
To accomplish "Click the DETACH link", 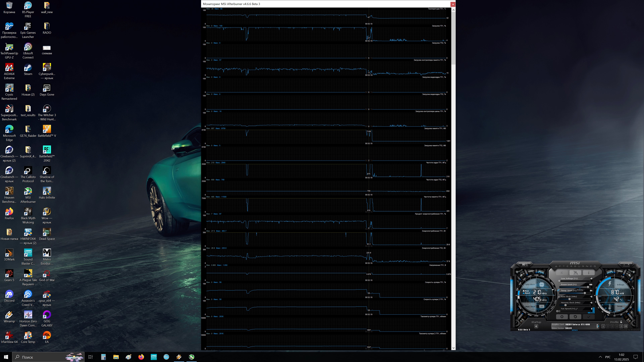I will click(575, 330).
